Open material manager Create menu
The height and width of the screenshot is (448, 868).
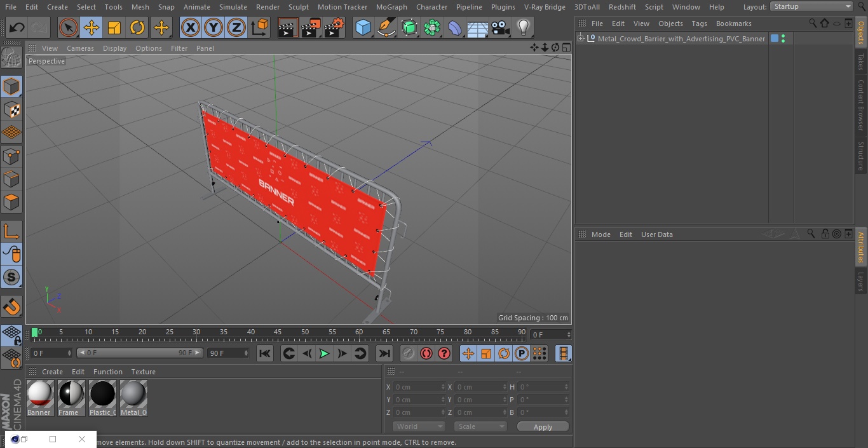52,372
